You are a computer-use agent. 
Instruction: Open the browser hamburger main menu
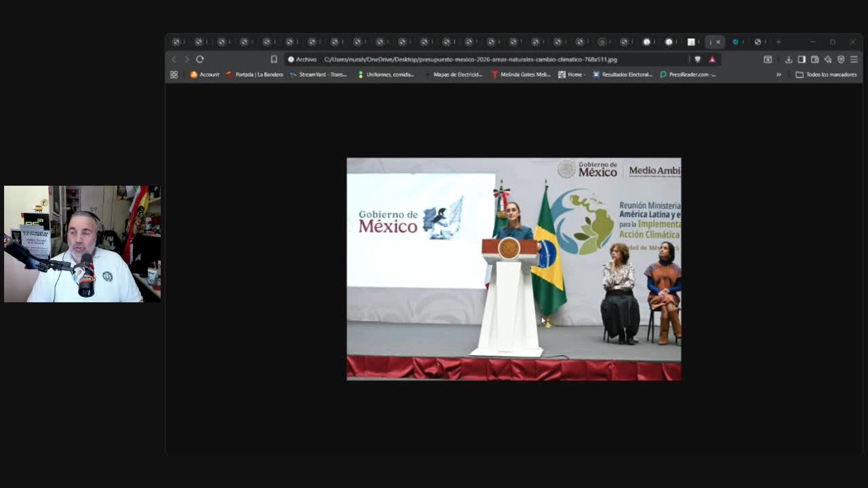[x=854, y=60]
